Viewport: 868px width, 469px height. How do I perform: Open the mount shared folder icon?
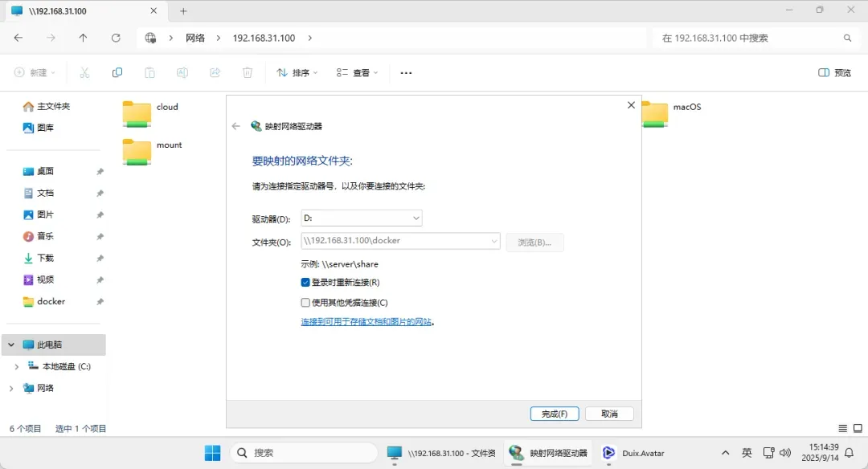point(137,151)
